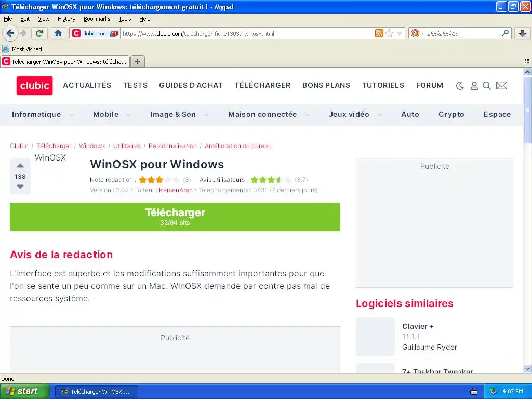Image resolution: width=532 pixels, height=399 pixels.
Task: Expand the Image & Son chevron
Action: 206,115
